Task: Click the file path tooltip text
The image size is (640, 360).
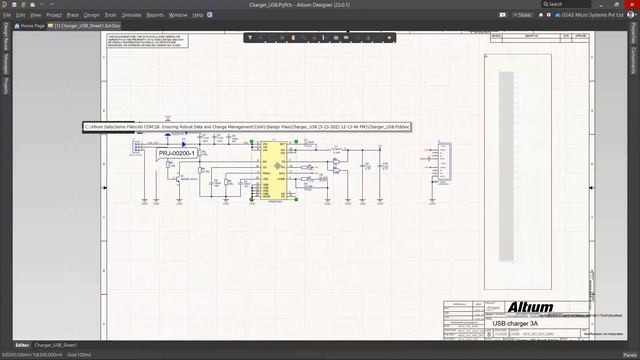Action: (x=247, y=127)
